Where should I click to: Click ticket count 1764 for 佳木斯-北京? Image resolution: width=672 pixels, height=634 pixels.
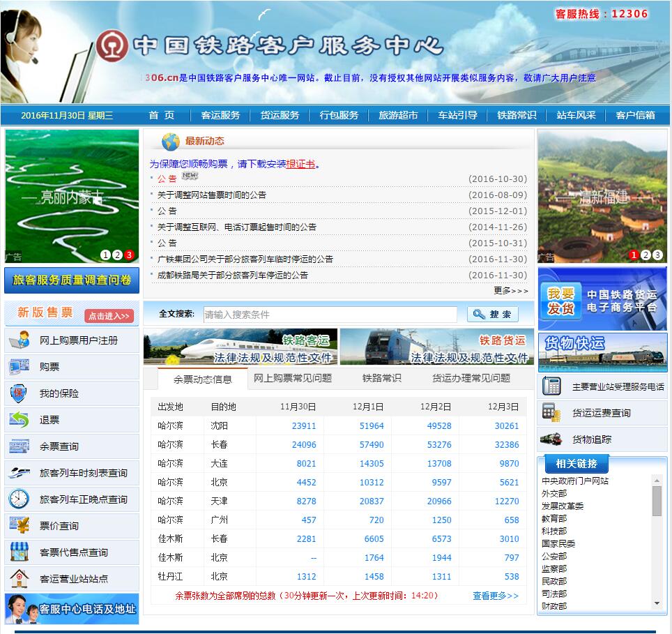click(x=374, y=558)
